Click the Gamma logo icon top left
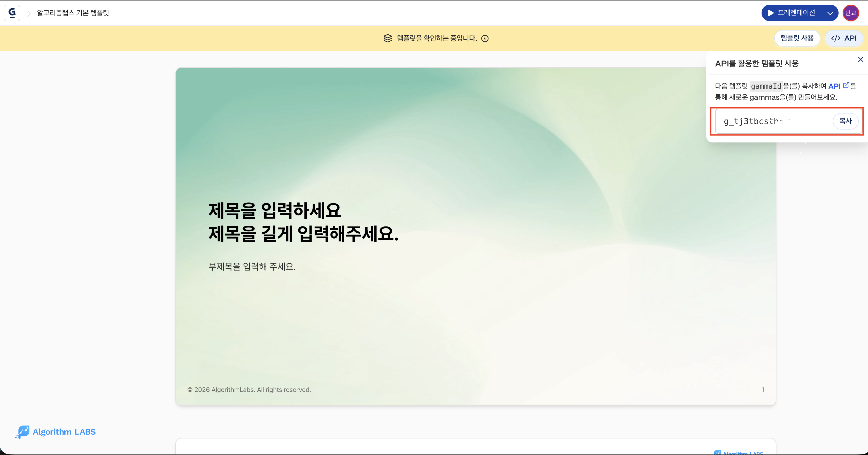 tap(12, 13)
